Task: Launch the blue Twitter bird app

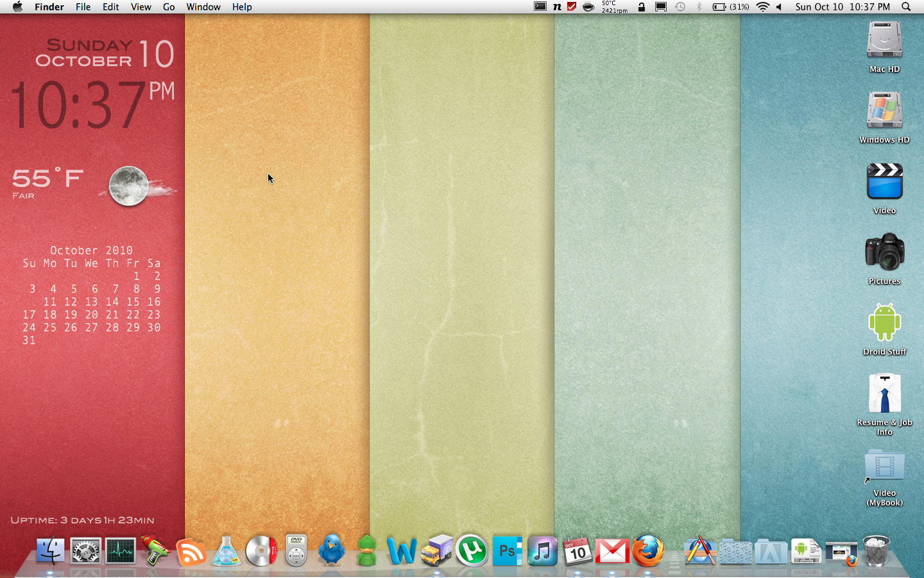Action: coord(331,551)
